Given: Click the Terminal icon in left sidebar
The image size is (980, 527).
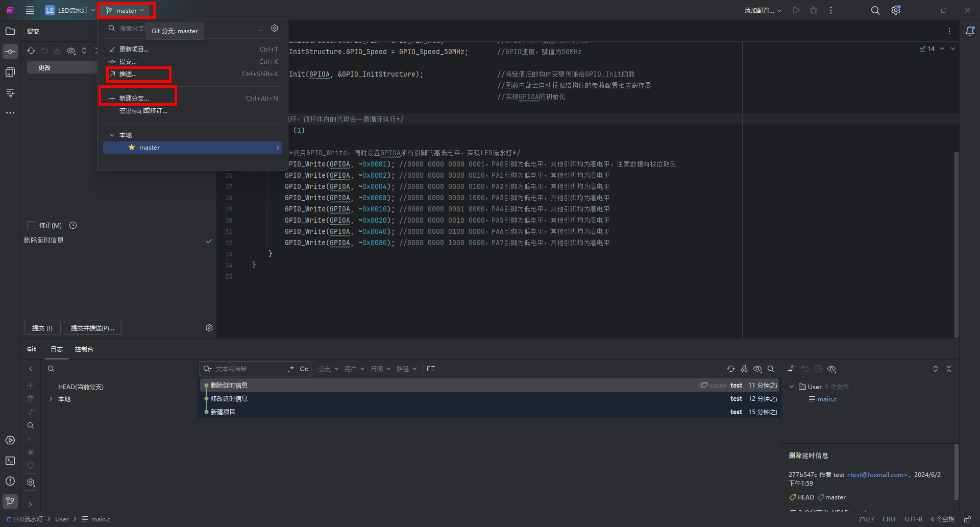Looking at the screenshot, I should (10, 461).
